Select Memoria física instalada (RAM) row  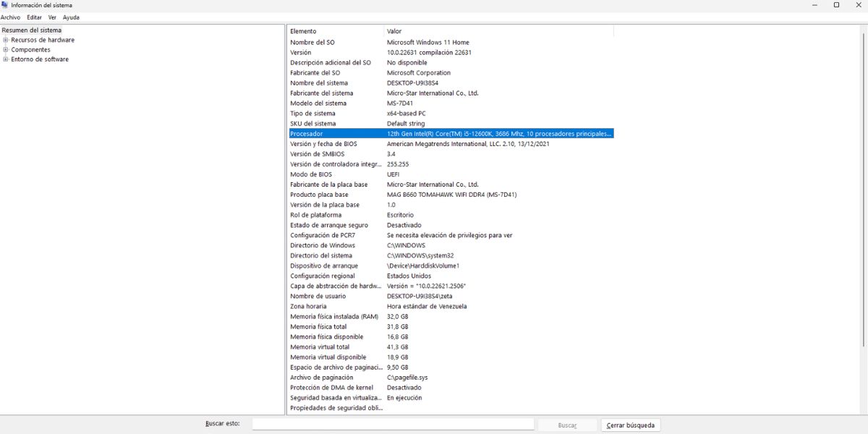pyautogui.click(x=451, y=316)
